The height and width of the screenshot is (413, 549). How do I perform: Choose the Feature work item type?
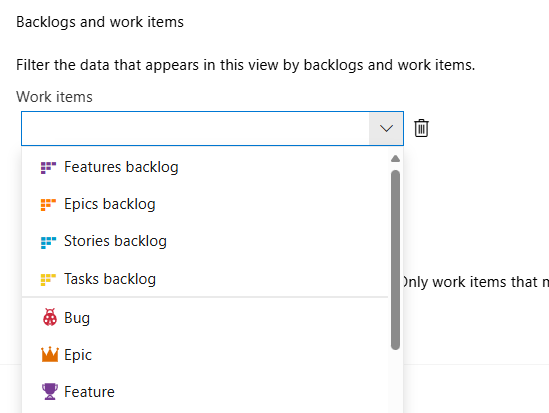tap(205, 392)
